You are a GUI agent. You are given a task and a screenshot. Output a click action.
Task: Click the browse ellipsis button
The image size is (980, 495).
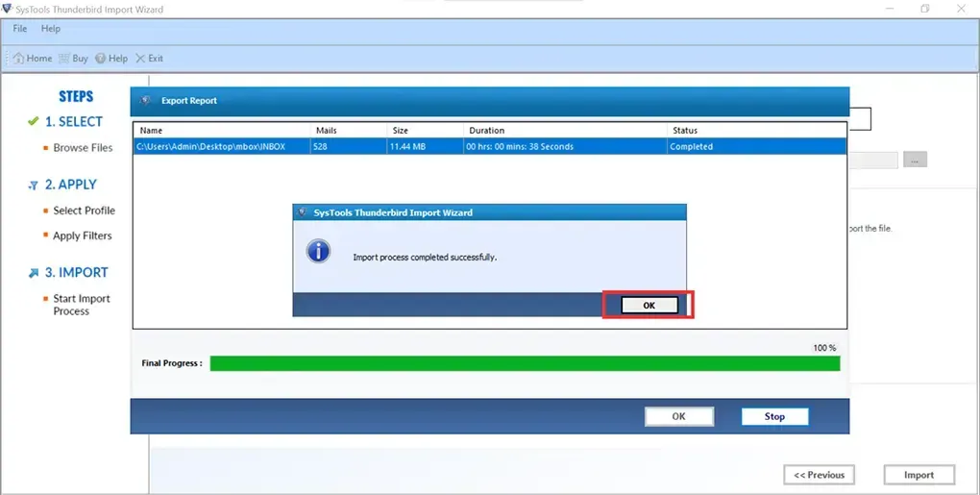coord(916,161)
